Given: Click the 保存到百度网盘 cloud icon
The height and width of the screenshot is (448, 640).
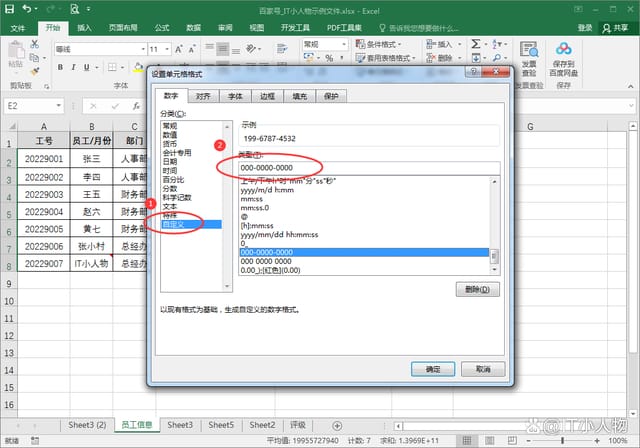Looking at the screenshot, I should click(563, 50).
